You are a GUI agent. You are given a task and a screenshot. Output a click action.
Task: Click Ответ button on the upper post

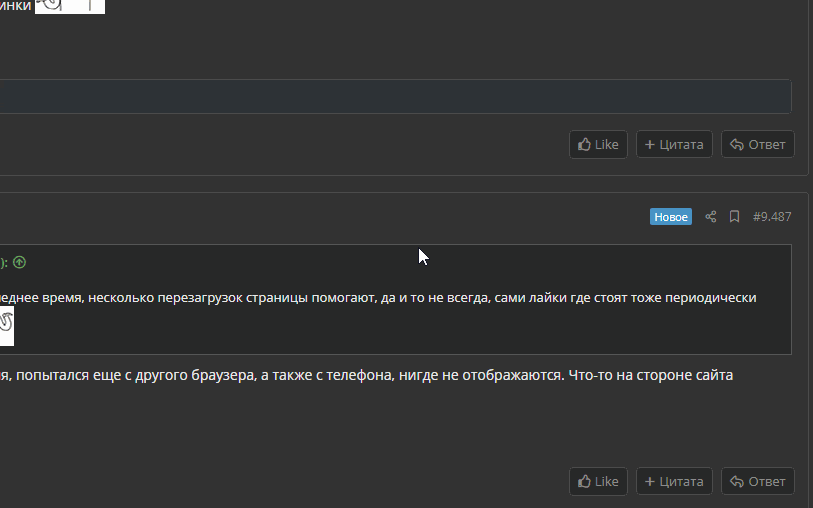(x=758, y=145)
